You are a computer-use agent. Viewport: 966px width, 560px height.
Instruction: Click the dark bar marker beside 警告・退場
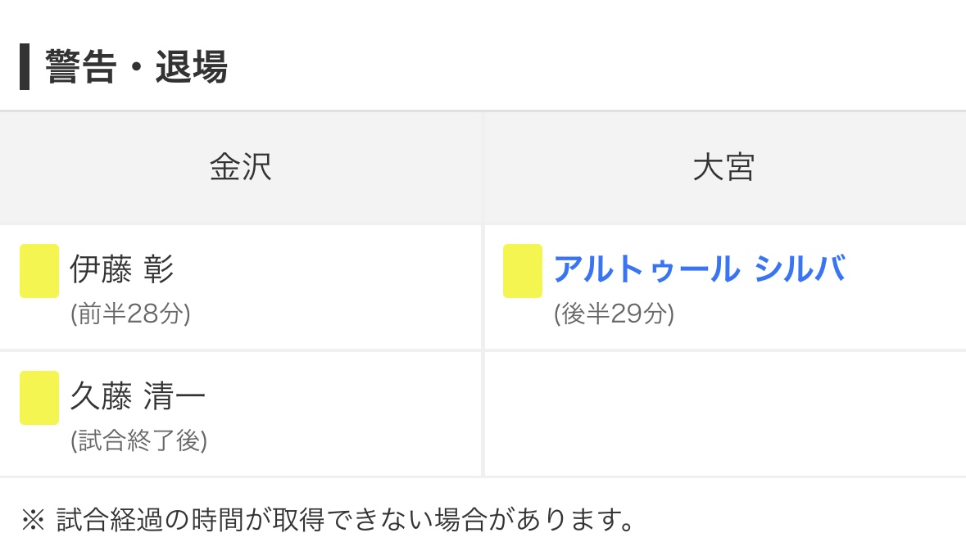25,66
